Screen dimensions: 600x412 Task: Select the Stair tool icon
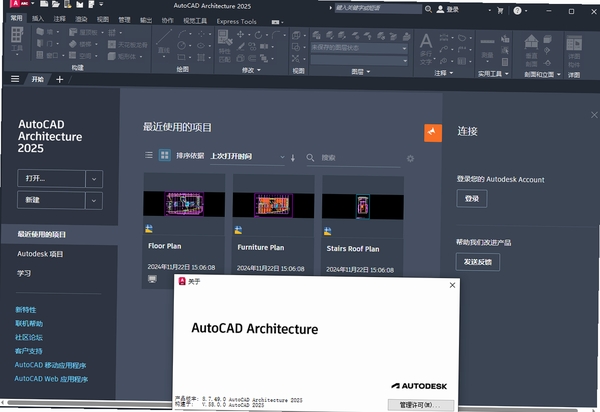click(73, 44)
